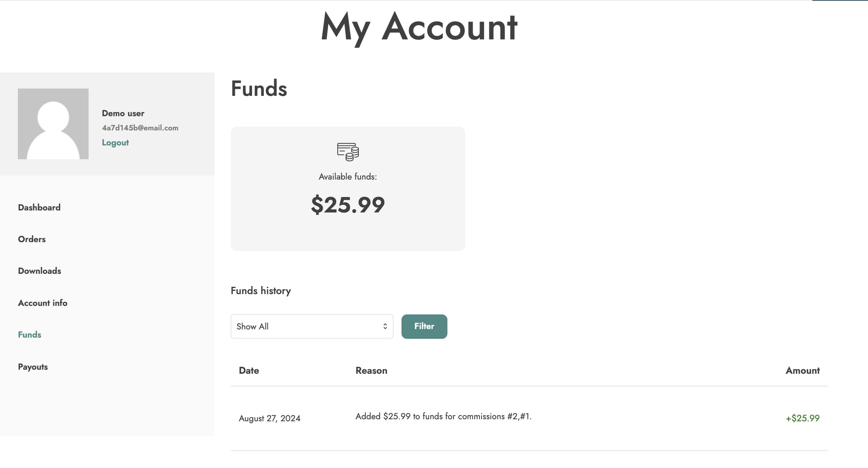Open the Show All filter dropdown
This screenshot has height=468, width=868.
point(312,326)
